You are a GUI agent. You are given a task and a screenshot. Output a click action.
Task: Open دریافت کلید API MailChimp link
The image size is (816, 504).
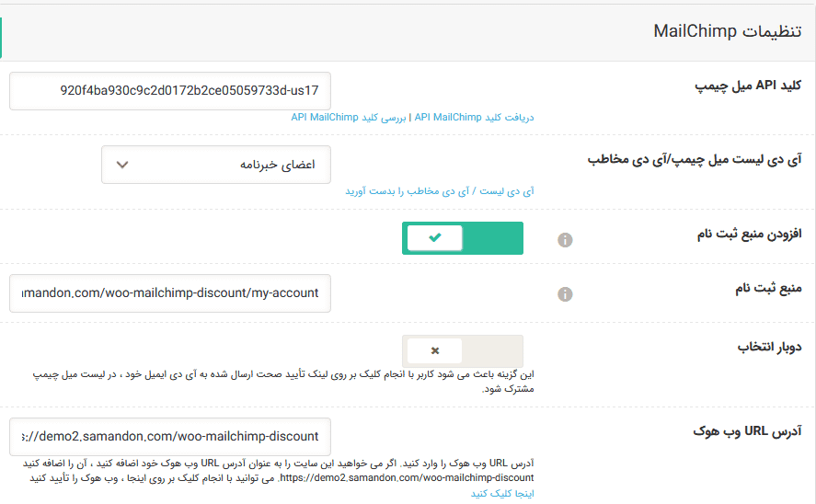pyautogui.click(x=474, y=118)
